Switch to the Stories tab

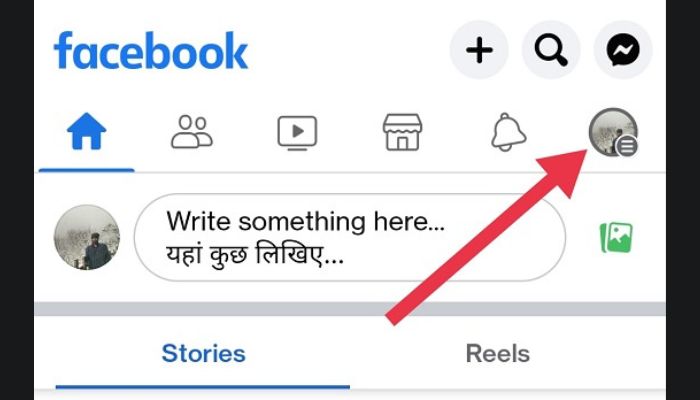coord(203,354)
